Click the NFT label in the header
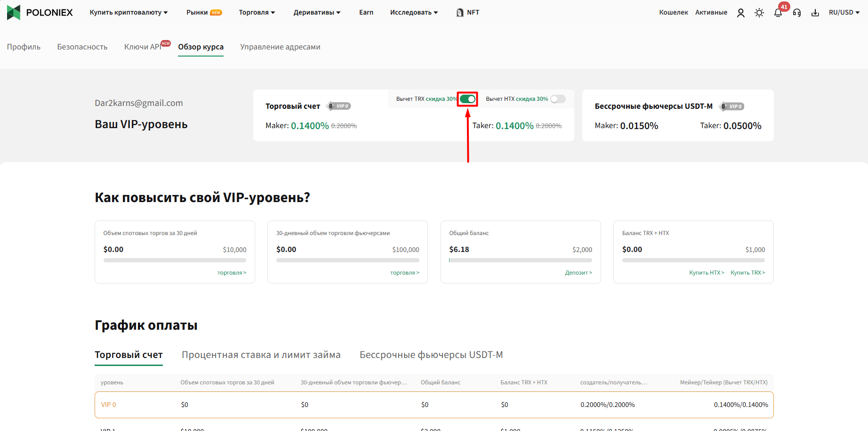This screenshot has width=868, height=431. [x=473, y=13]
